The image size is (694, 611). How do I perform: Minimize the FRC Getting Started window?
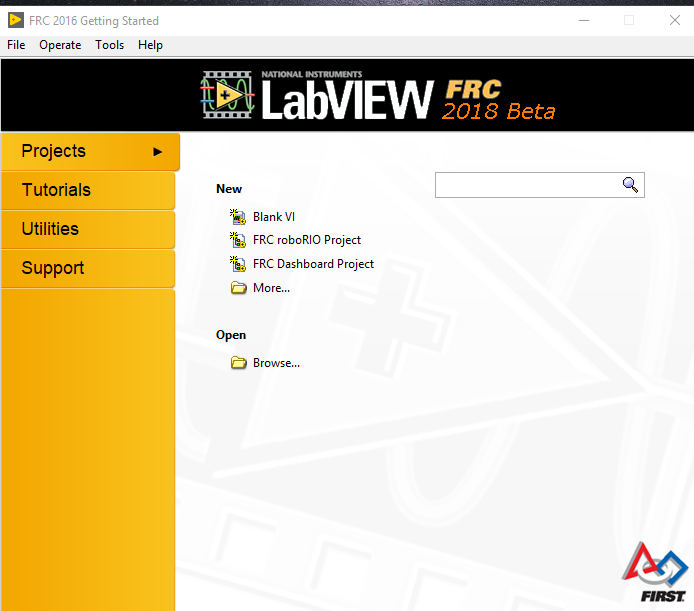point(584,20)
